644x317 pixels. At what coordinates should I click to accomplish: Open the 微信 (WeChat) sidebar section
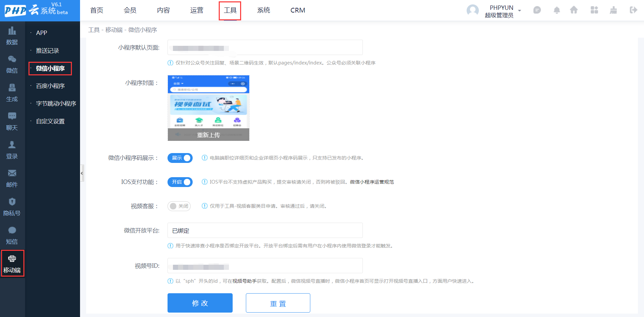click(x=12, y=64)
